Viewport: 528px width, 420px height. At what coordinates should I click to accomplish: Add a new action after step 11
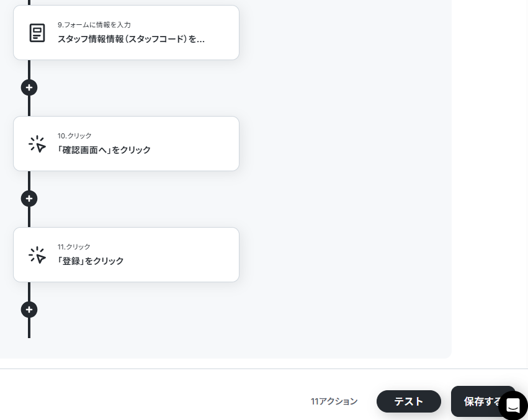[29, 310]
